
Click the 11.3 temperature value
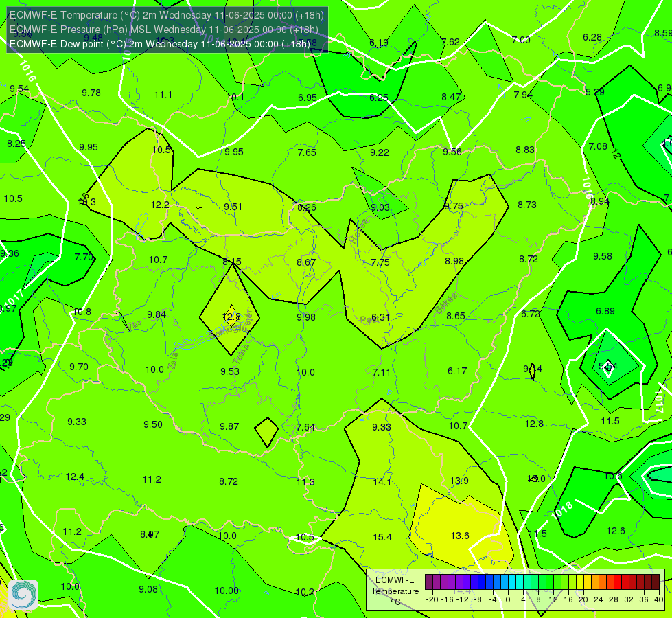[305, 482]
